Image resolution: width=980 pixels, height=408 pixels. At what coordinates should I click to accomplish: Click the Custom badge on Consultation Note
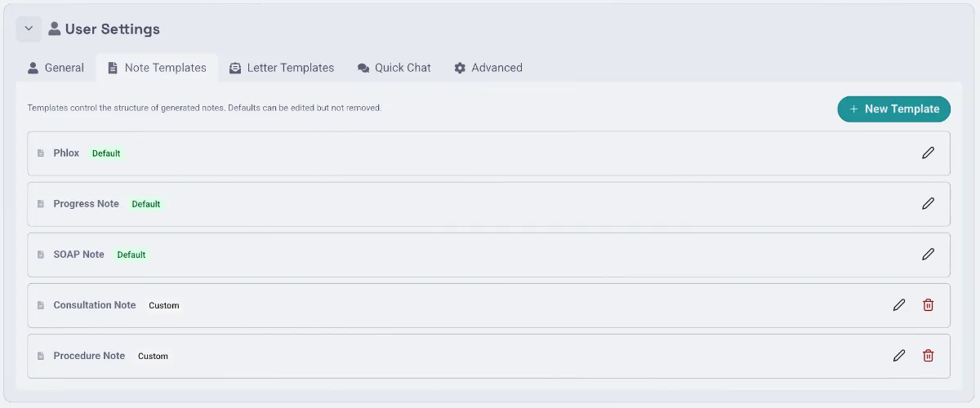pyautogui.click(x=164, y=305)
